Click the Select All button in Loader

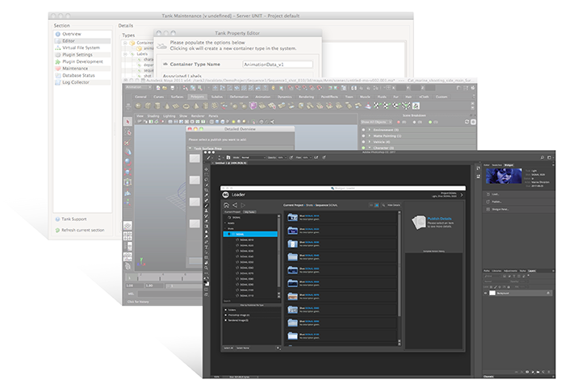[x=228, y=348]
